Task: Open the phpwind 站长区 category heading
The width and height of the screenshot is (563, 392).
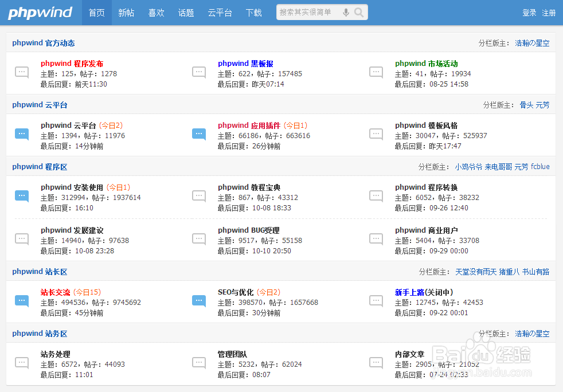Action: pos(40,272)
